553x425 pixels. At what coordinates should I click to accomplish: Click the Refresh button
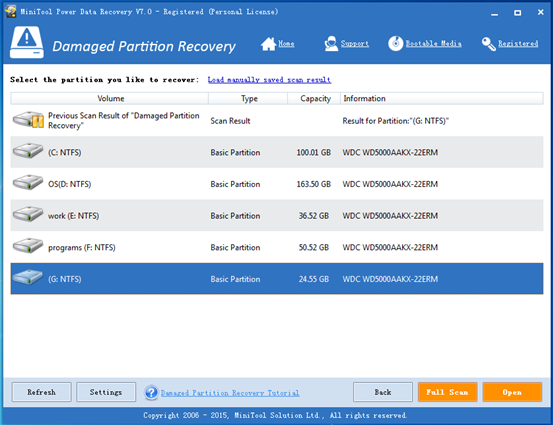pyautogui.click(x=42, y=392)
